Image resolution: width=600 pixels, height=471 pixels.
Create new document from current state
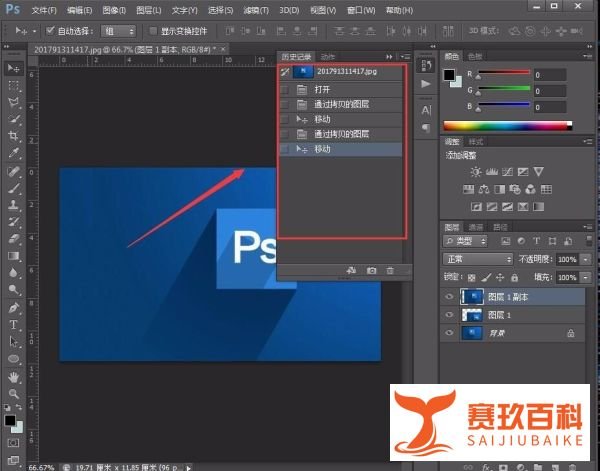(x=351, y=271)
